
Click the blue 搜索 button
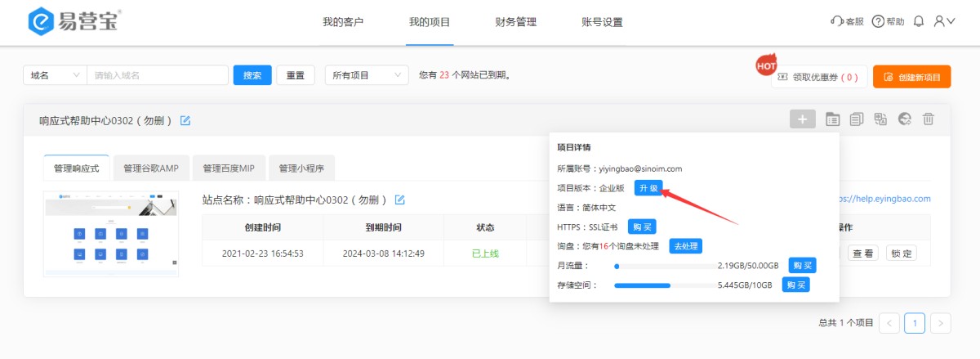coord(252,75)
